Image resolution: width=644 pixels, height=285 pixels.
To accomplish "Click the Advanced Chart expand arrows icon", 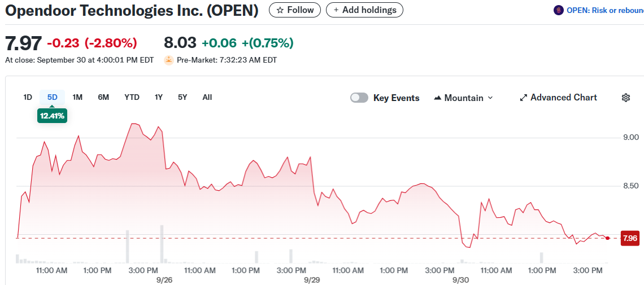I will point(523,98).
